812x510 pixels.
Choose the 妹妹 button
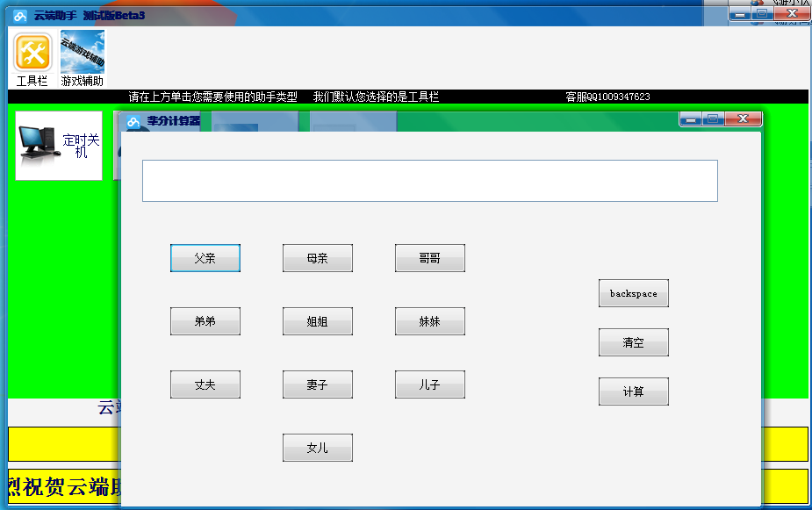pos(430,321)
